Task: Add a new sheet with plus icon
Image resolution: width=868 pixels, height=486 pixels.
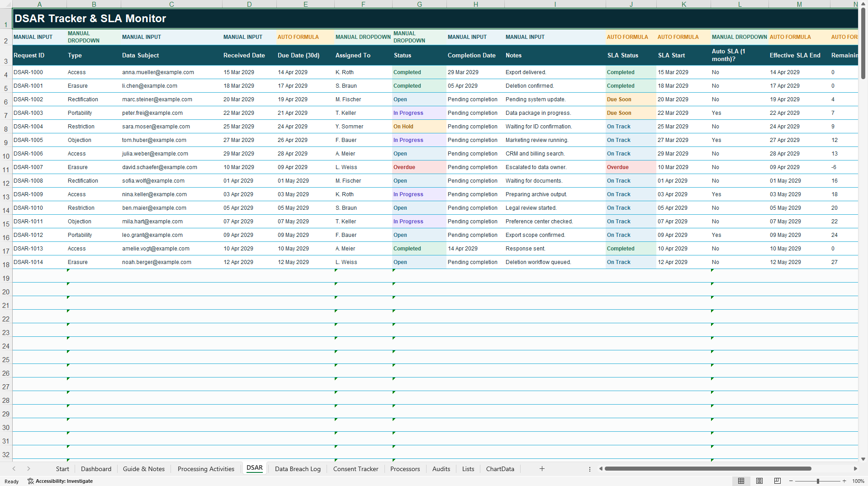Action: [x=542, y=469]
